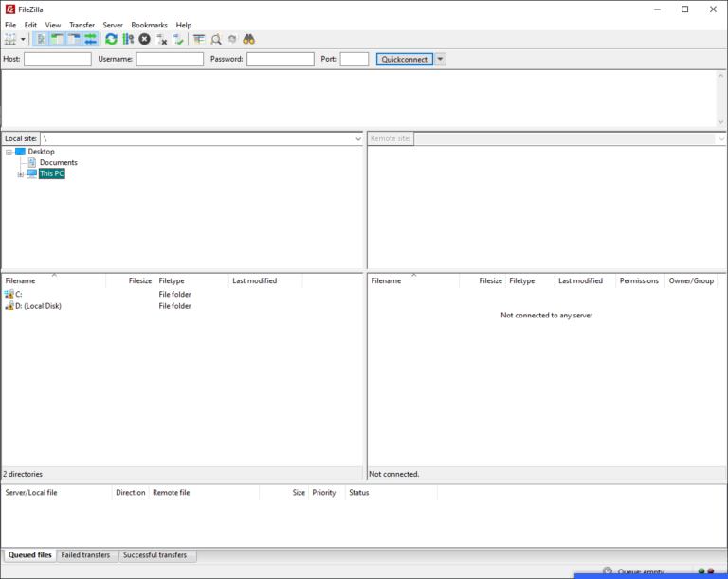The image size is (728, 579).
Task: Select the D: (Local Disk) entry
Action: point(38,306)
